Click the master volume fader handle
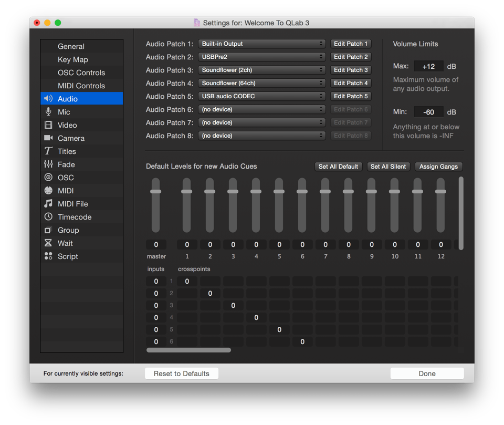 (155, 192)
